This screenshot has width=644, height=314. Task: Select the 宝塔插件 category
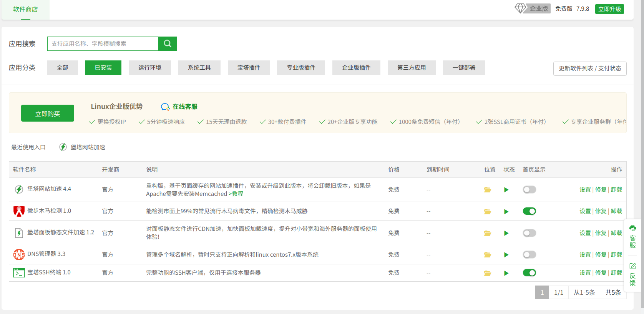coord(249,68)
